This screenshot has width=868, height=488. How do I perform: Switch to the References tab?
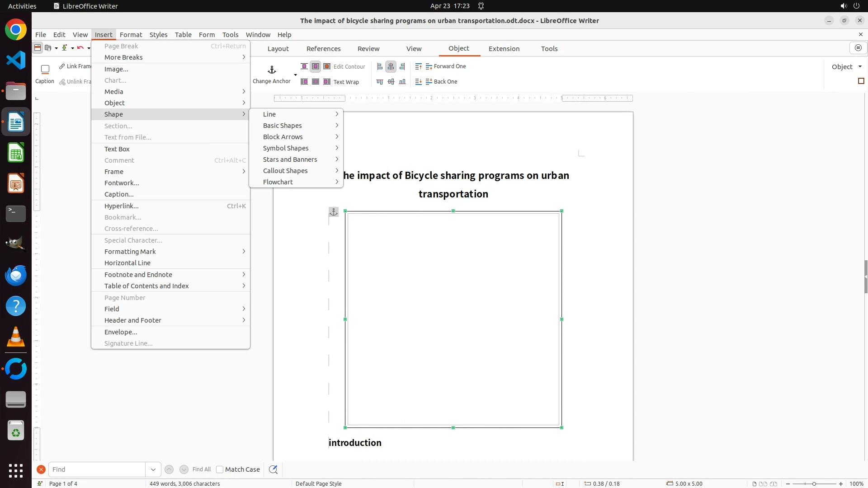[323, 49]
